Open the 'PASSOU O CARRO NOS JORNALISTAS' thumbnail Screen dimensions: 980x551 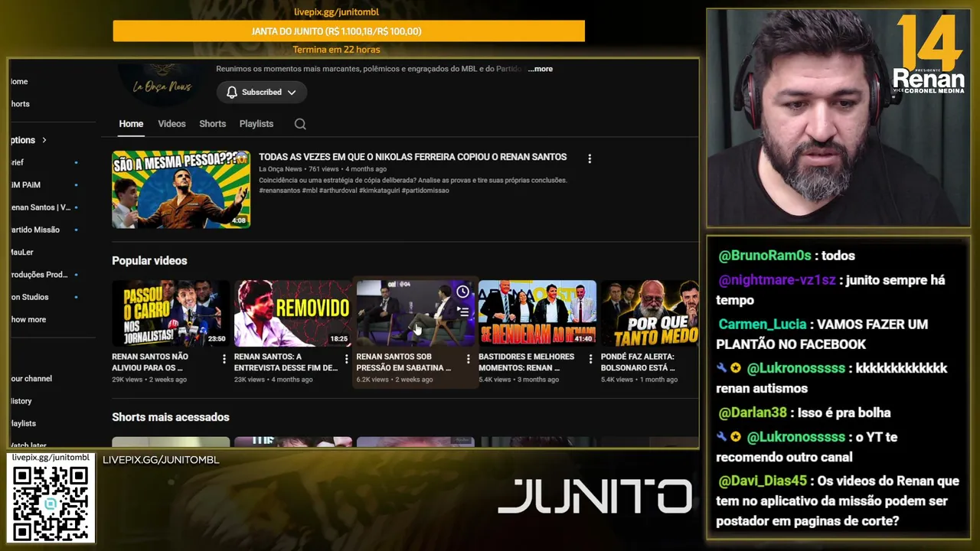171,313
